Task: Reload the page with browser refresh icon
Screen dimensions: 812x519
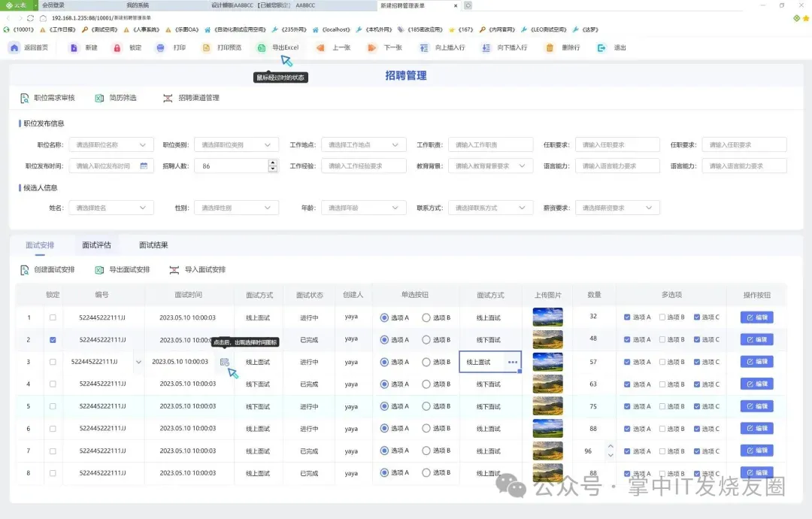Action: [31, 18]
